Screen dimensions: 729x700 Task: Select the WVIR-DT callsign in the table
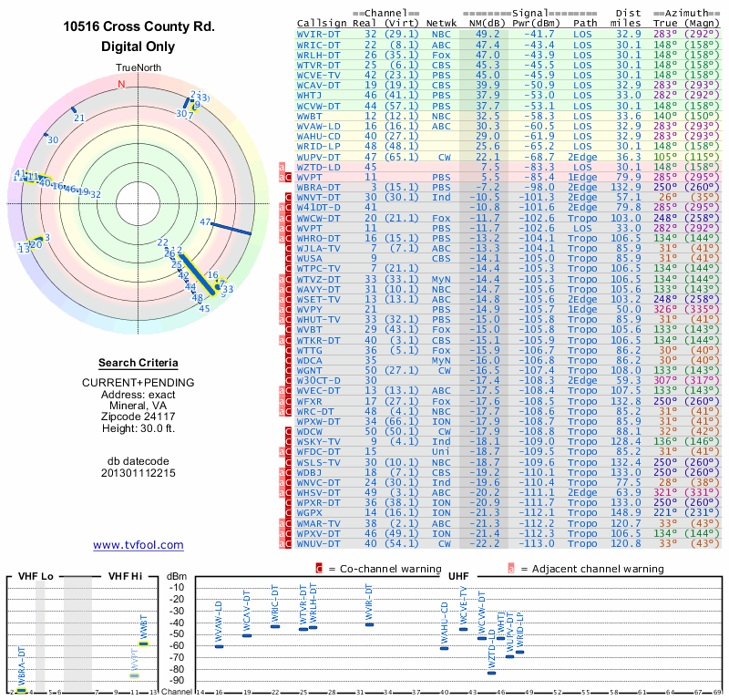(x=320, y=34)
